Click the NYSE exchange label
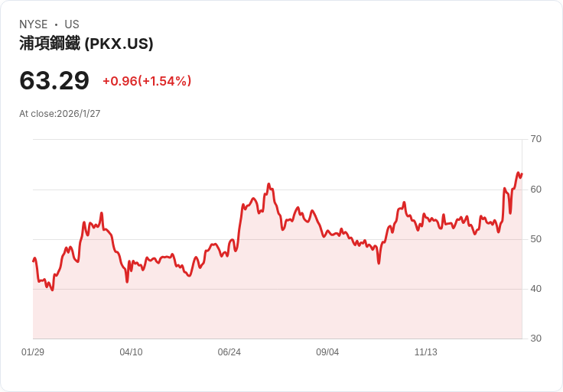The width and height of the screenshot is (563, 392). coord(34,24)
